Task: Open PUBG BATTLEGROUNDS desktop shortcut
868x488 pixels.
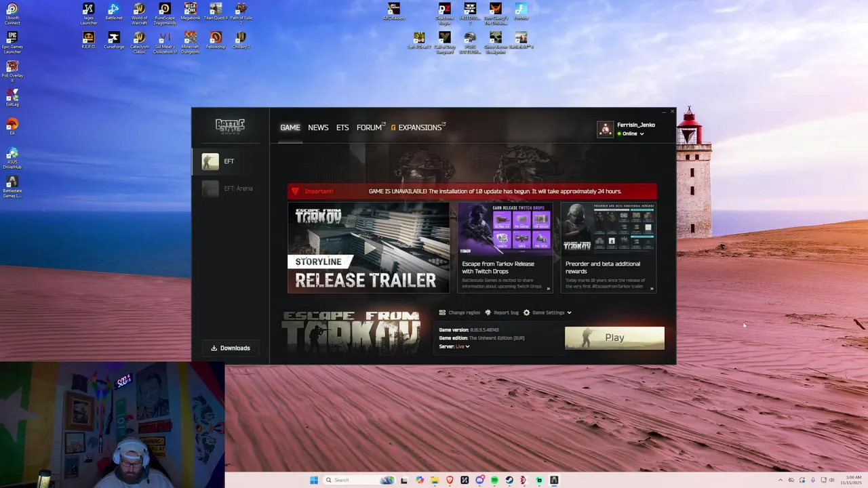Action: [470, 43]
